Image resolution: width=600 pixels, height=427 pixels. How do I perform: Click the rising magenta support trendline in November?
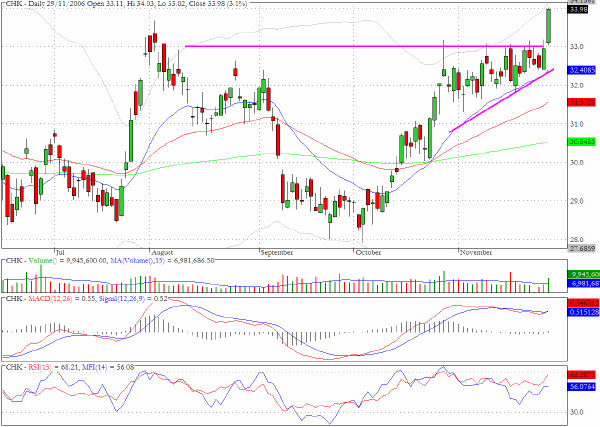pos(502,101)
